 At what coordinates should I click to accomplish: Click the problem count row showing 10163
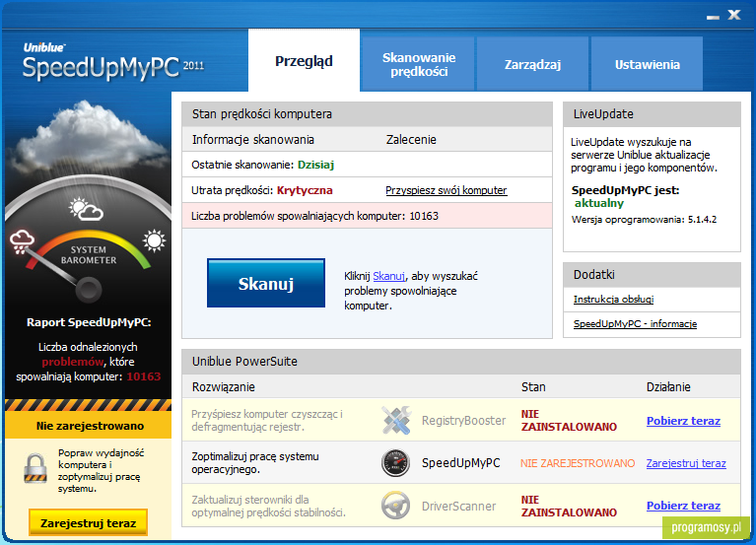(367, 216)
